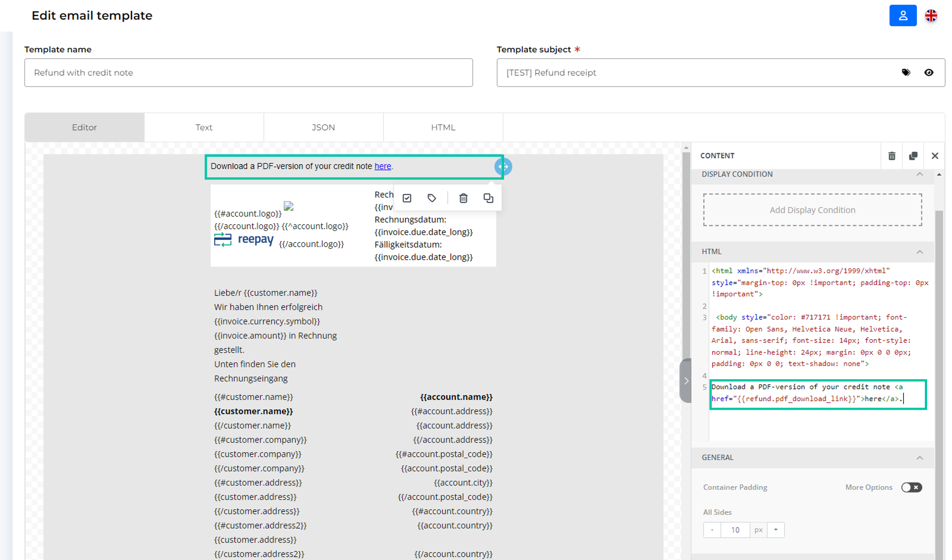
Task: Select bold '{{account.name}}' text
Action: point(456,397)
